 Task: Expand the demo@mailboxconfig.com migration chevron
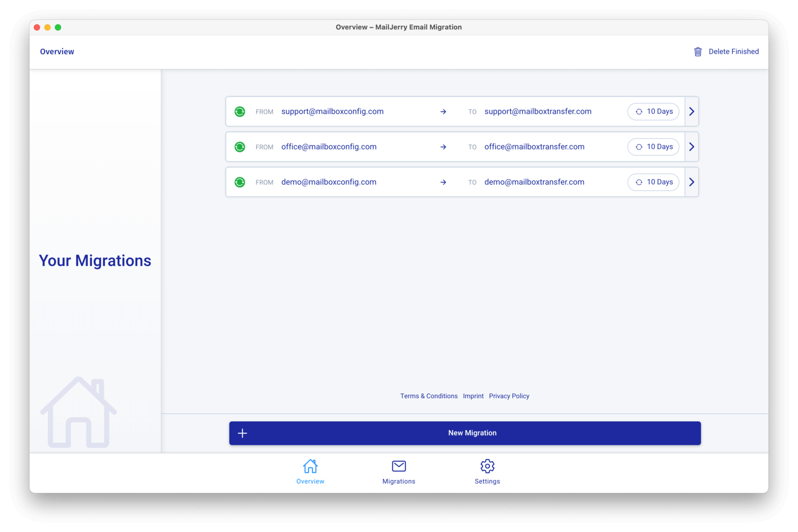pos(692,182)
